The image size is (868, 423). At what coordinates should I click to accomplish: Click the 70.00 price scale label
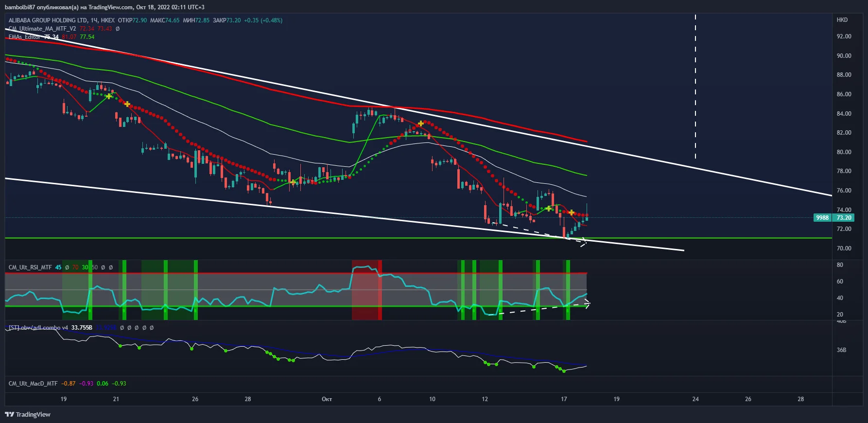click(844, 248)
